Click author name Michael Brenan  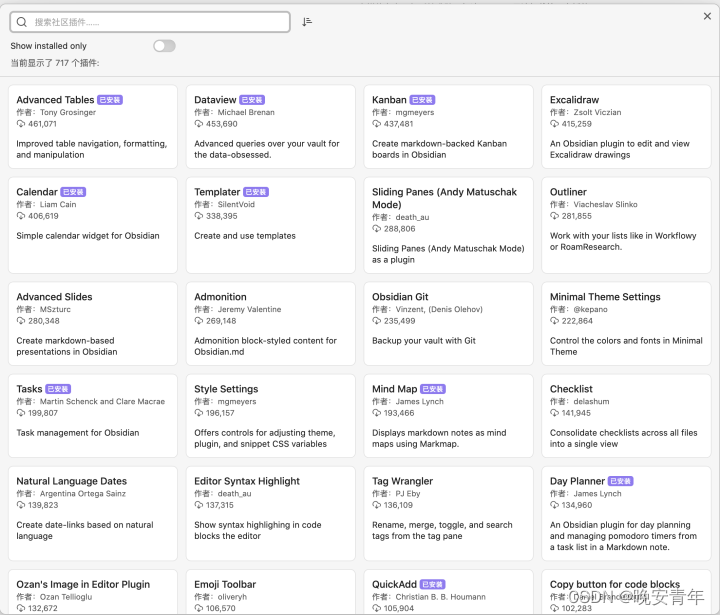click(246, 113)
